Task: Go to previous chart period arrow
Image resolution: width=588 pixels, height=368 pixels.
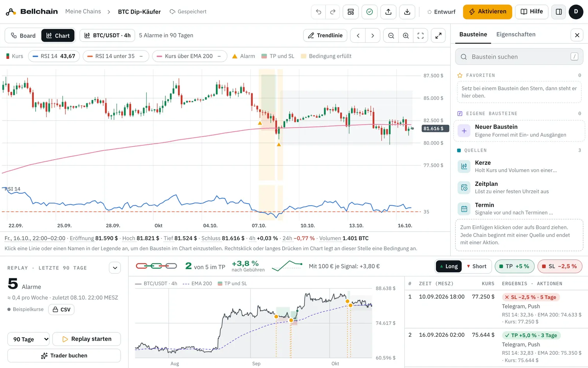Action: point(358,36)
